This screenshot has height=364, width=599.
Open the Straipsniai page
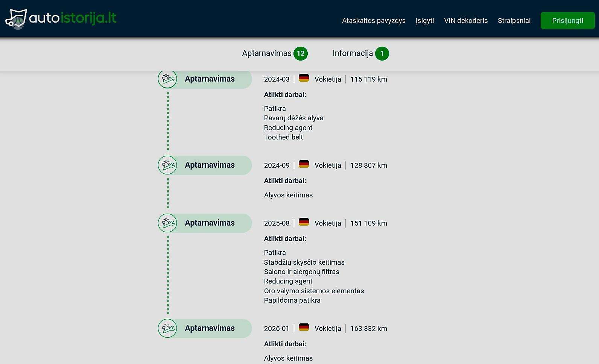coord(514,21)
